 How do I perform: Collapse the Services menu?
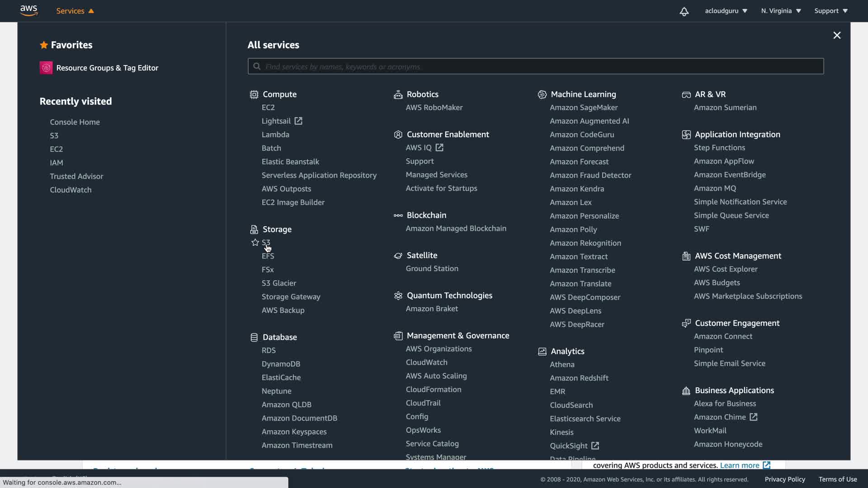(x=75, y=11)
